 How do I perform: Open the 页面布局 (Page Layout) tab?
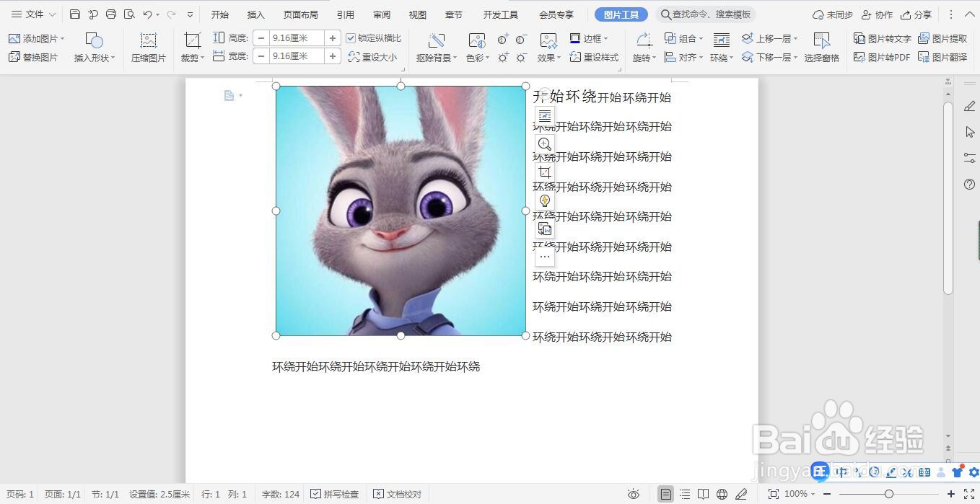[301, 14]
